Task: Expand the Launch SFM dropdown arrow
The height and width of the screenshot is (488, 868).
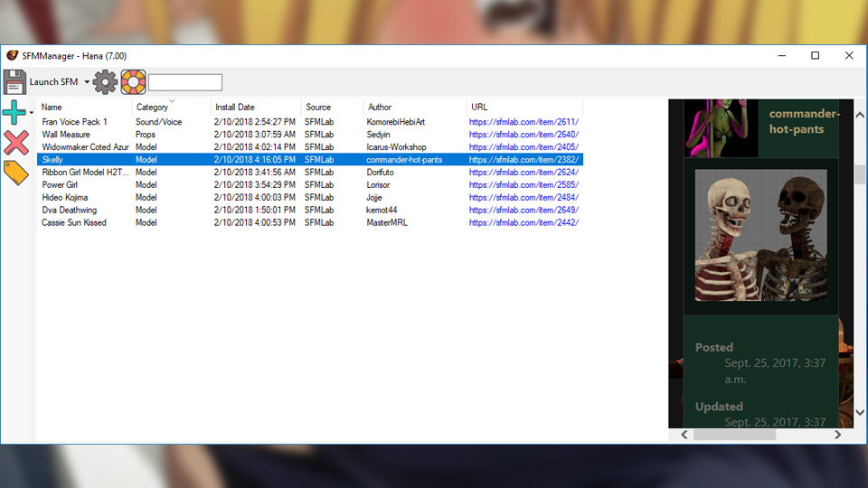Action: pos(87,82)
